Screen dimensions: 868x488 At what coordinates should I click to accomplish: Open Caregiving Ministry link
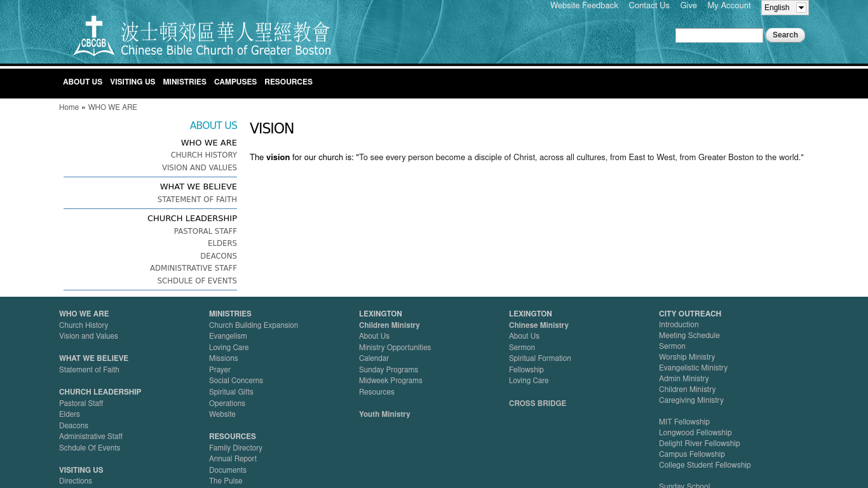[x=691, y=400]
